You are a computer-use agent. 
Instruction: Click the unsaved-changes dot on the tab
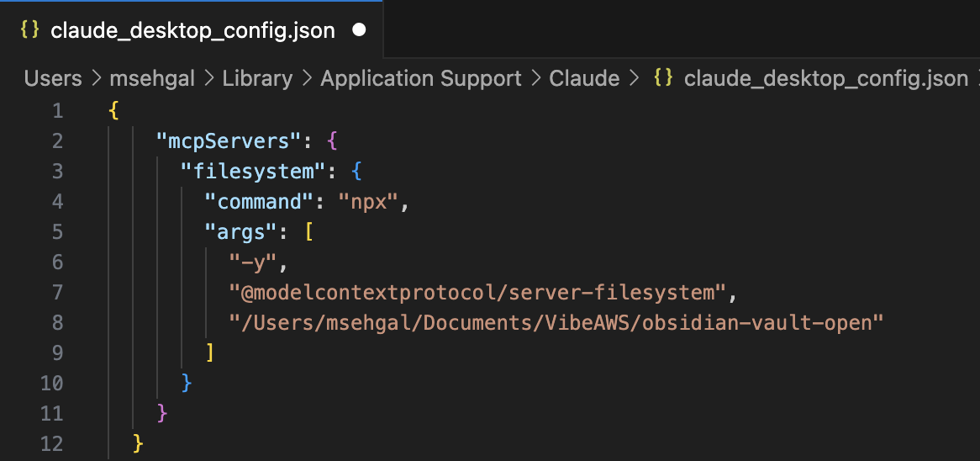359,31
